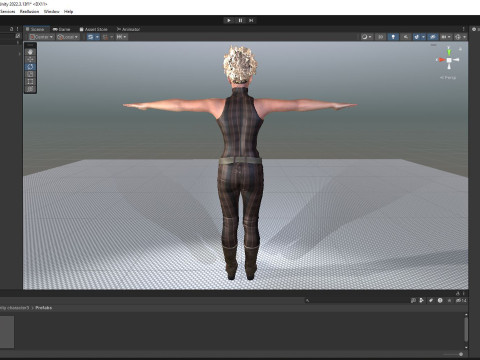480x360 pixels.
Task: Open the Animator tab
Action: pyautogui.click(x=128, y=29)
